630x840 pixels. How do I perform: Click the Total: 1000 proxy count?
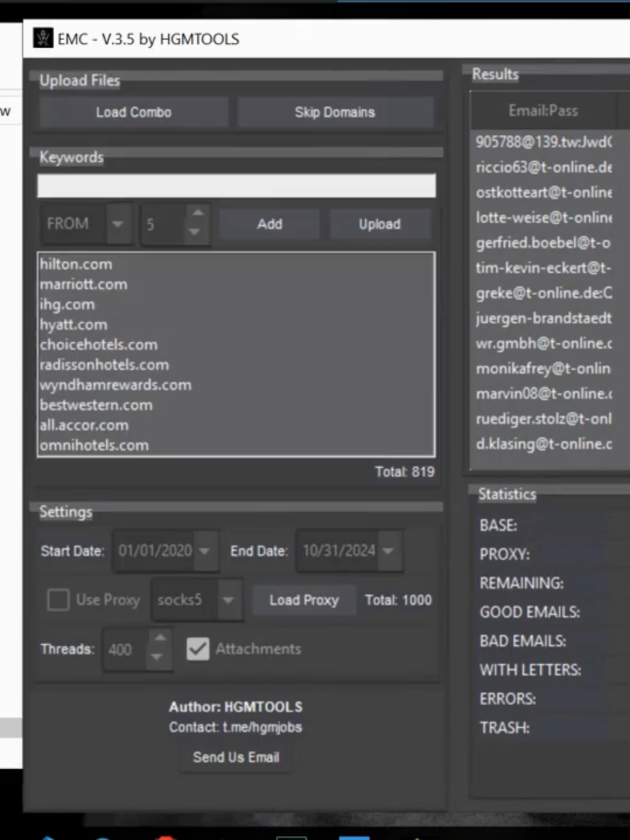point(398,600)
